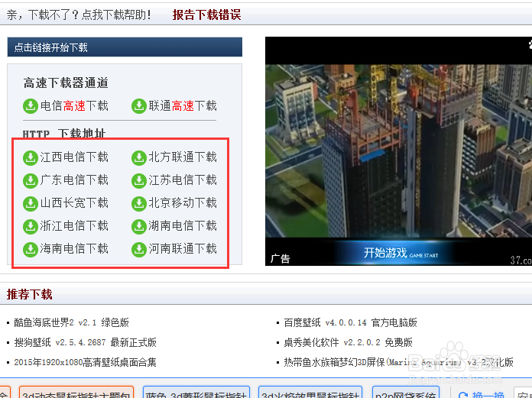
Task: Click 推荐下载 section heading
Action: (30, 294)
